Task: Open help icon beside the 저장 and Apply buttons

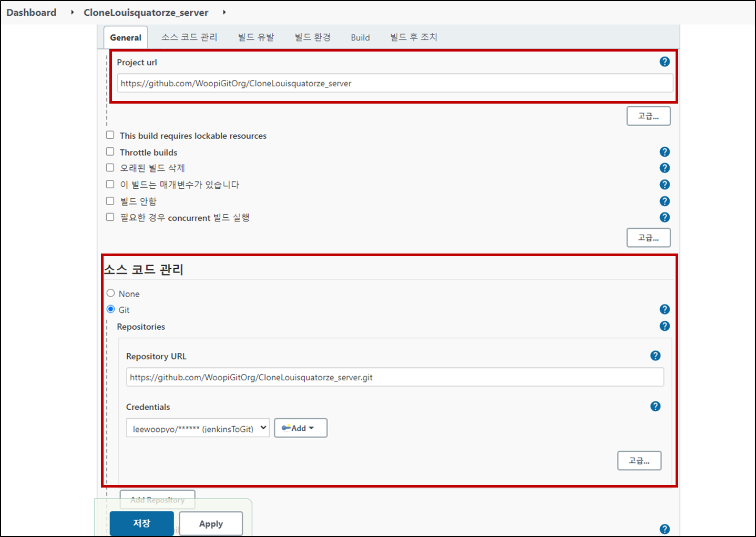Action: [665, 529]
